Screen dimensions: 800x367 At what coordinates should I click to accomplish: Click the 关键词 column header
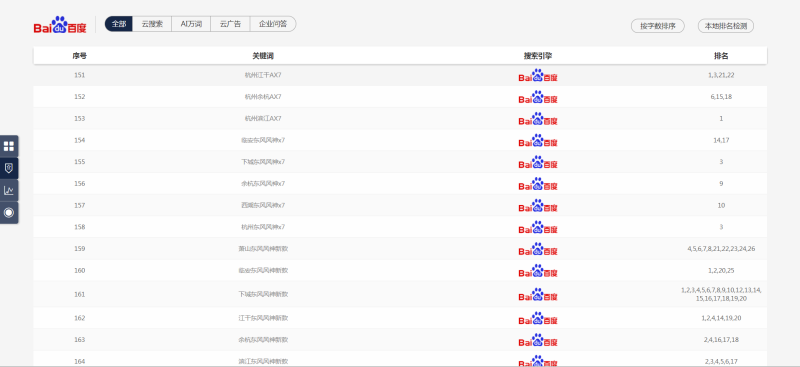(x=263, y=56)
